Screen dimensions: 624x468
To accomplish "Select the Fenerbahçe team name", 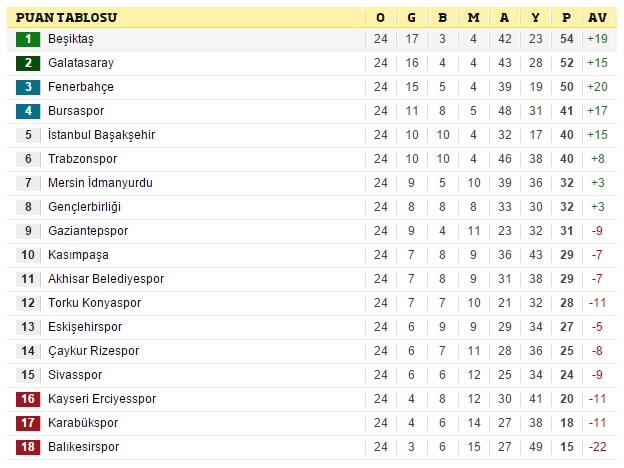I will 81,87.
